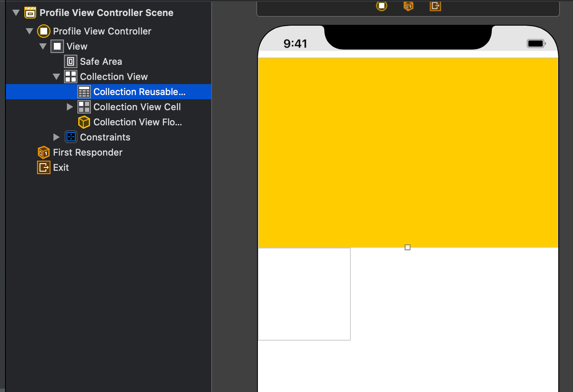Click the resize handle below yellow header
Screen dimensions: 573x392
tap(407, 247)
